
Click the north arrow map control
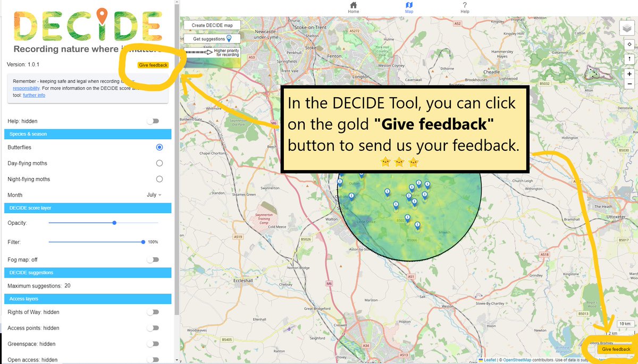(629, 59)
